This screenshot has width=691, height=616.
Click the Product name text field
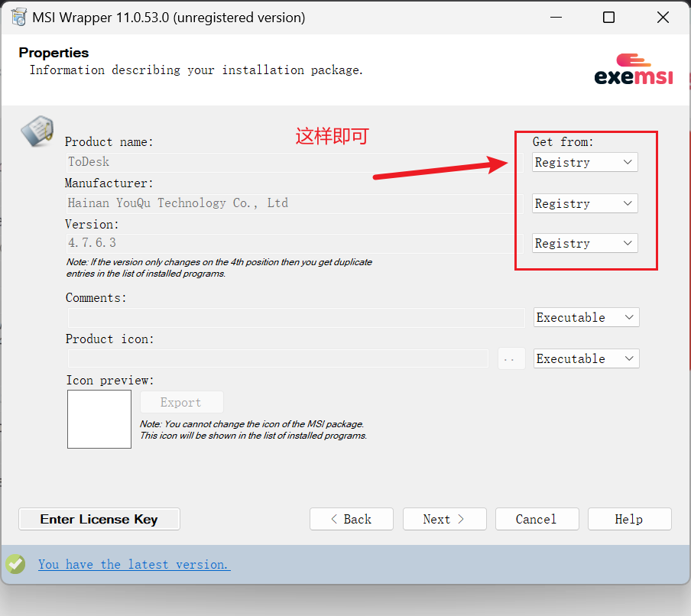pyautogui.click(x=290, y=162)
